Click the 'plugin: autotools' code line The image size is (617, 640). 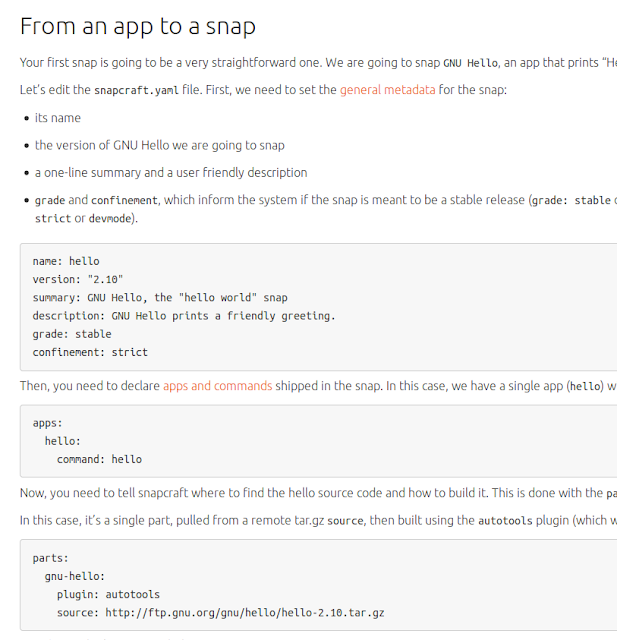tap(108, 595)
